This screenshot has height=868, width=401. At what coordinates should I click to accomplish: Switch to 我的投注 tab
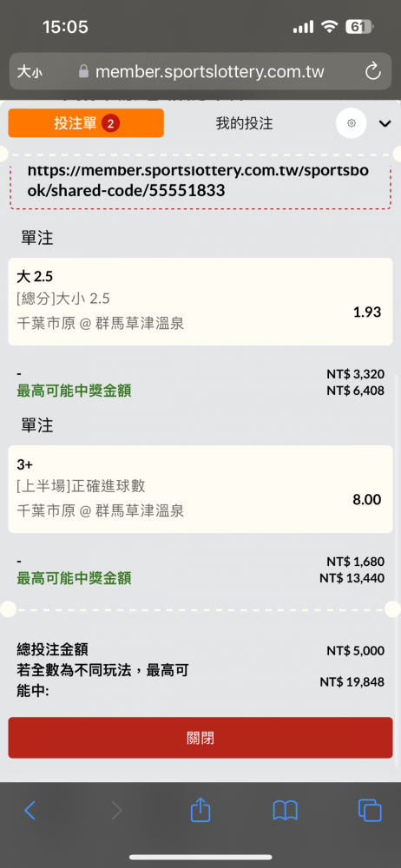[244, 123]
